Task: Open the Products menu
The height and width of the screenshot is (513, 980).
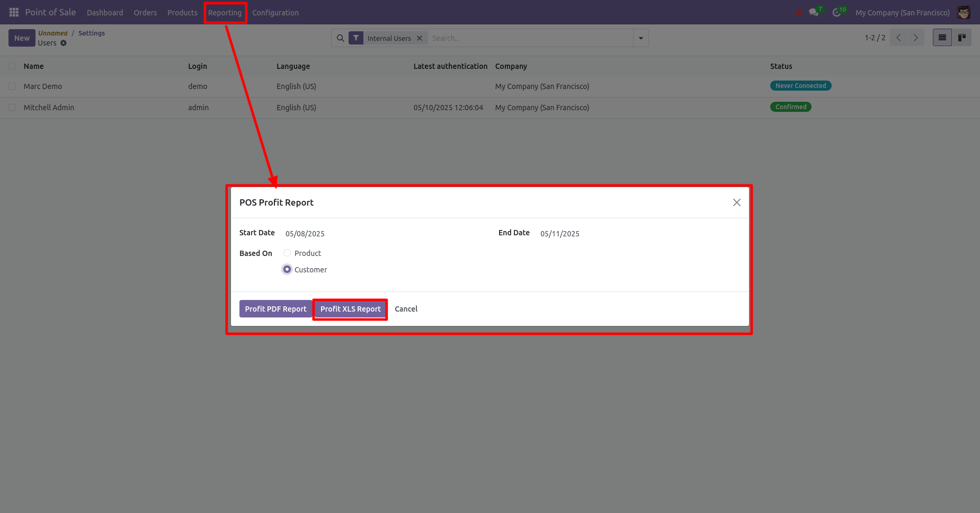Action: click(x=182, y=13)
